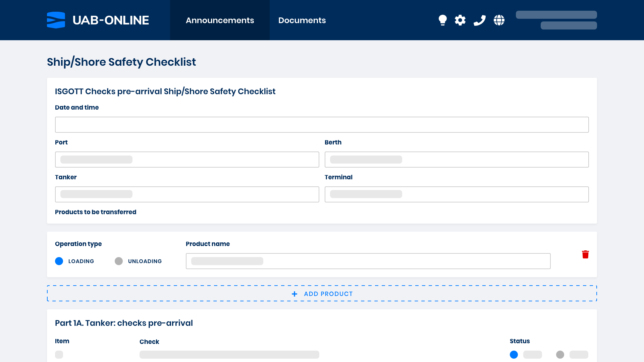Image resolution: width=644 pixels, height=362 pixels.
Task: Click the plus icon next to Add Product
Action: click(x=294, y=294)
